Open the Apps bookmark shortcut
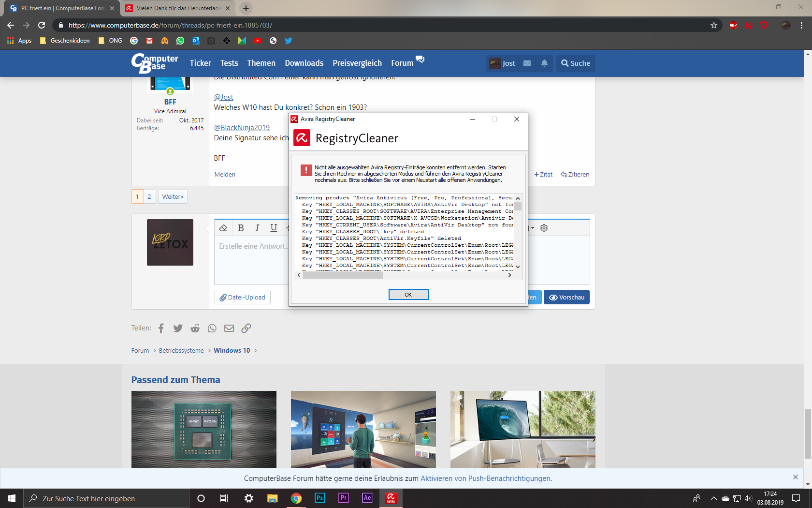This screenshot has height=508, width=812. tap(19, 41)
